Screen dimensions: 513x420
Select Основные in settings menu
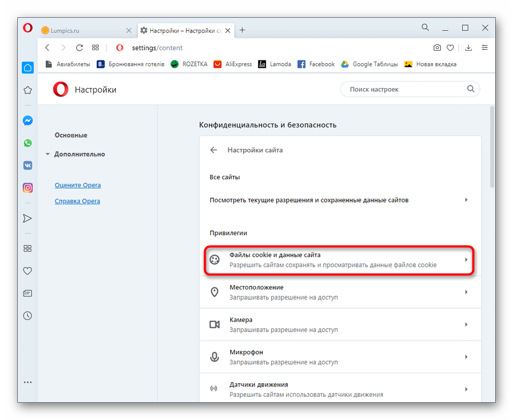point(71,135)
